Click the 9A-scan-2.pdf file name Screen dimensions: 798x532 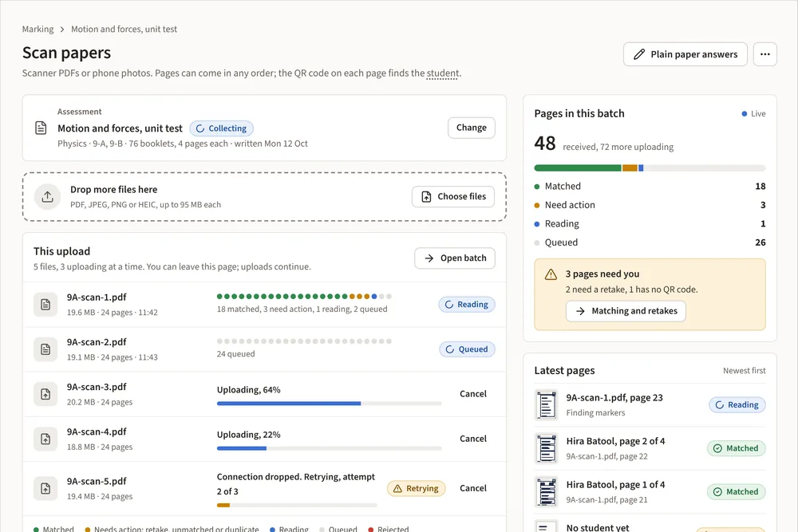pyautogui.click(x=97, y=342)
